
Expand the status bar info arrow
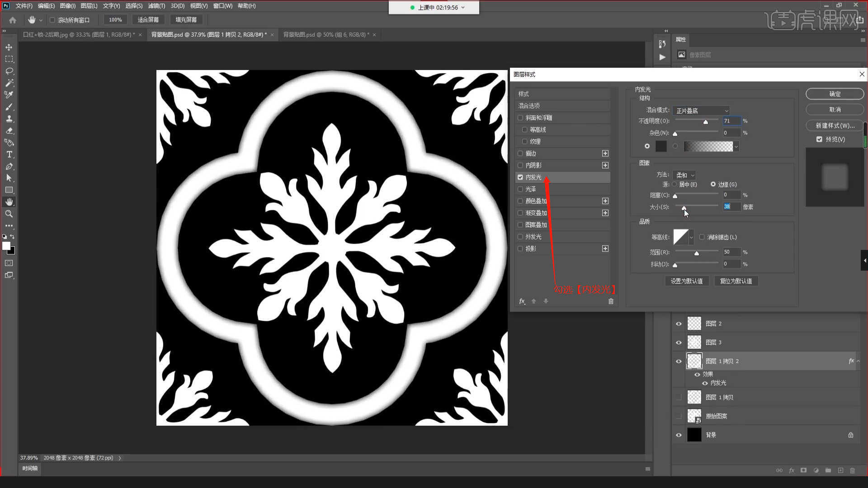[x=120, y=458]
